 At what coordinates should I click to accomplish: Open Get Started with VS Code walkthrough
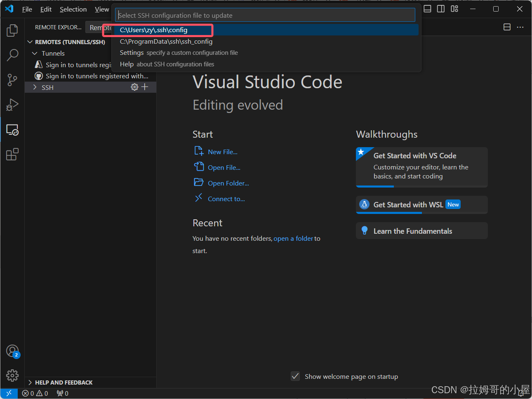point(422,167)
